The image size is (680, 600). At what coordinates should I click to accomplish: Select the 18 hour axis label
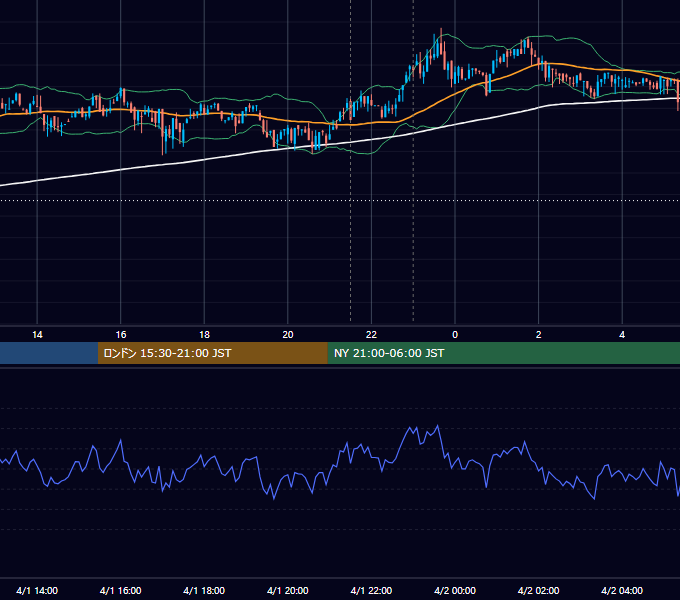[204, 335]
